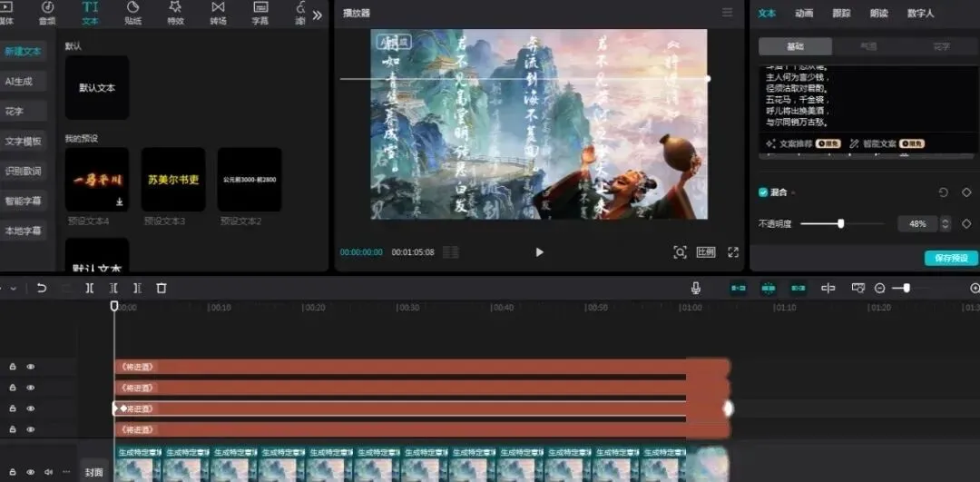The width and height of the screenshot is (980, 482).
Task: Delete the selected clip with the trash icon
Action: 162,288
